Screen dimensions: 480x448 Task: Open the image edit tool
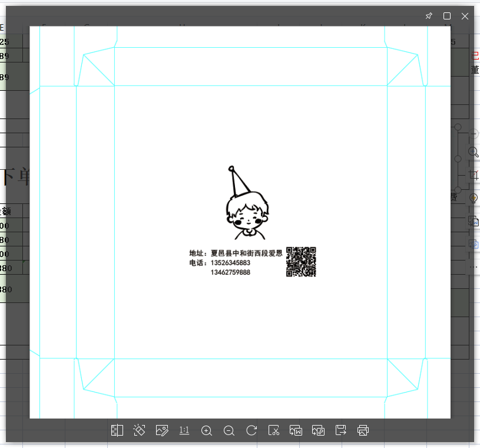point(162,430)
